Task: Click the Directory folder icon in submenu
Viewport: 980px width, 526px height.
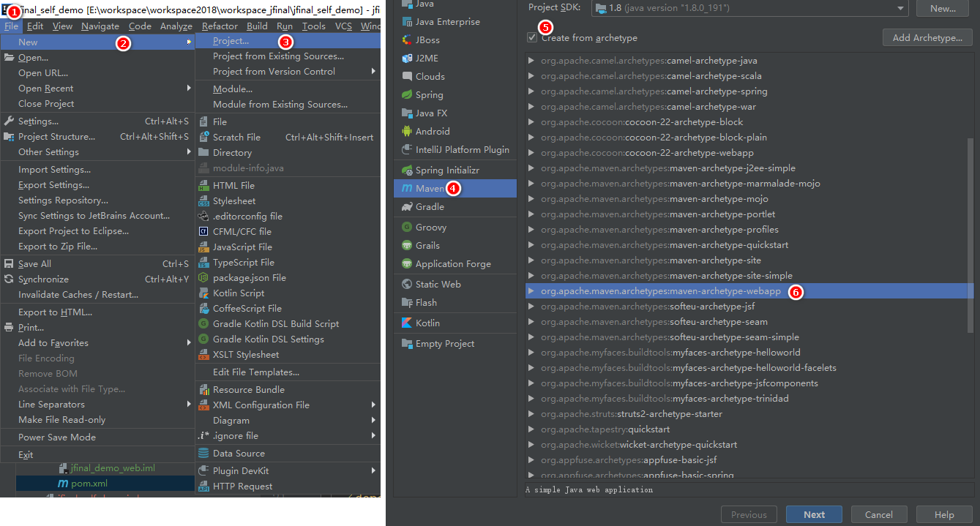Action: pyautogui.click(x=204, y=152)
